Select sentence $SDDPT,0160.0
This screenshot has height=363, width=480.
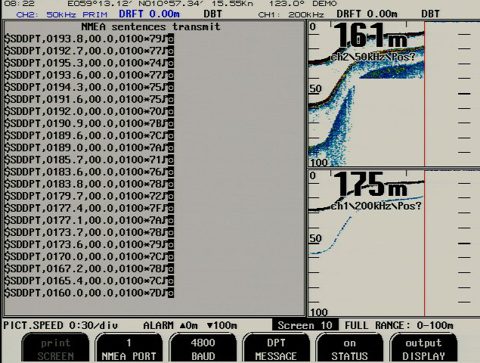(89, 293)
